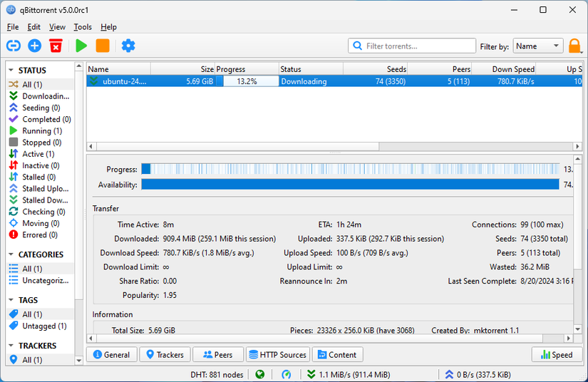588x382 pixels.
Task: Click the details panel scroll down arrow
Action: click(577, 329)
